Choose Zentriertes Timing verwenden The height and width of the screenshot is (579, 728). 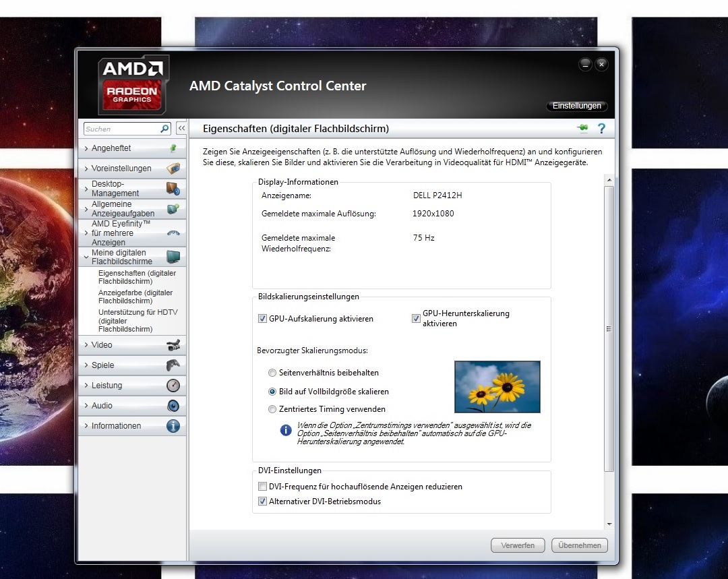click(272, 409)
